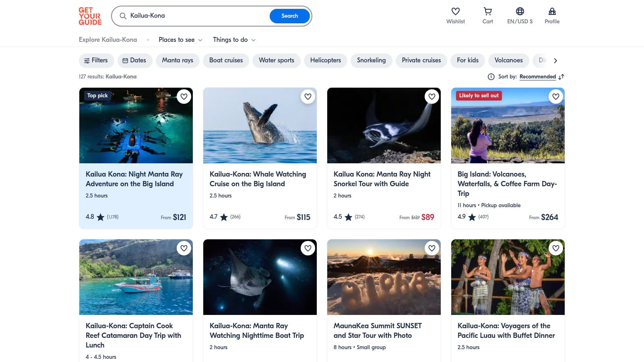The width and height of the screenshot is (644, 362).
Task: Favorite the Whale Watching Cruise tour
Action: pos(308,97)
